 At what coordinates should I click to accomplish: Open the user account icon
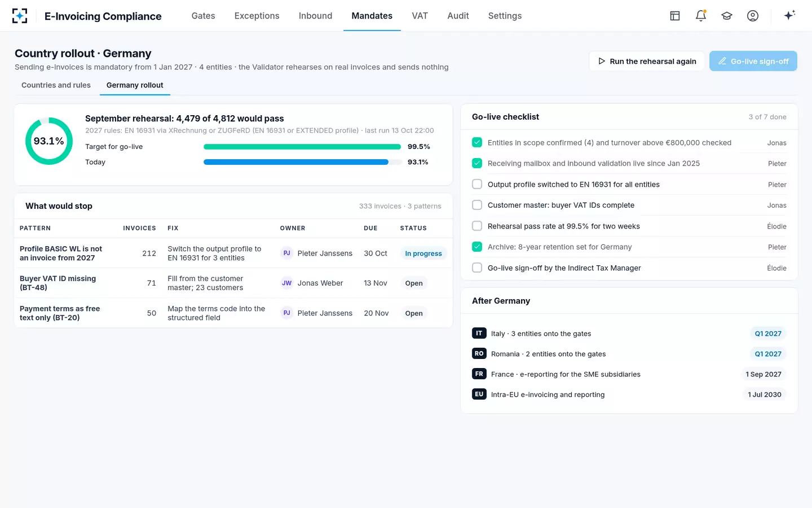pos(753,16)
